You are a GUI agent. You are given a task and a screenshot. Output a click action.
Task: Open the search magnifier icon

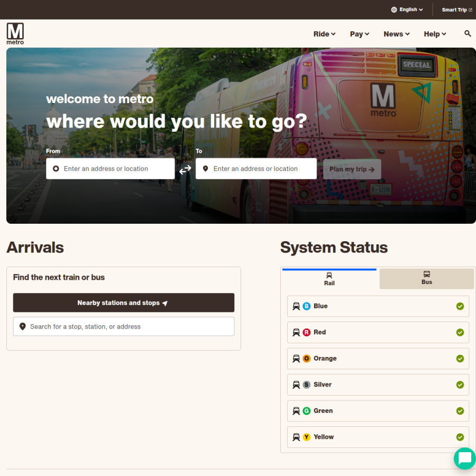(468, 33)
